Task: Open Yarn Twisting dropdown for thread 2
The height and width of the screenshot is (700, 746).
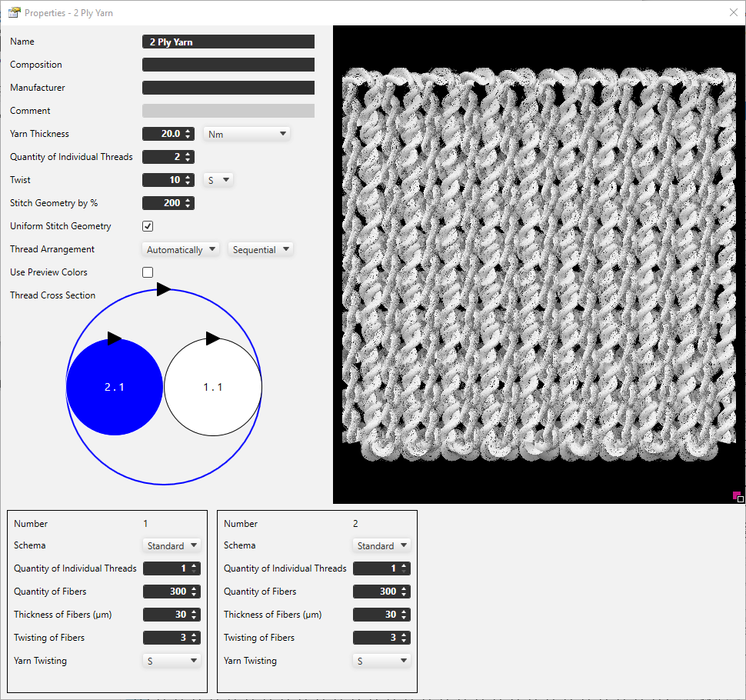Action: (382, 661)
